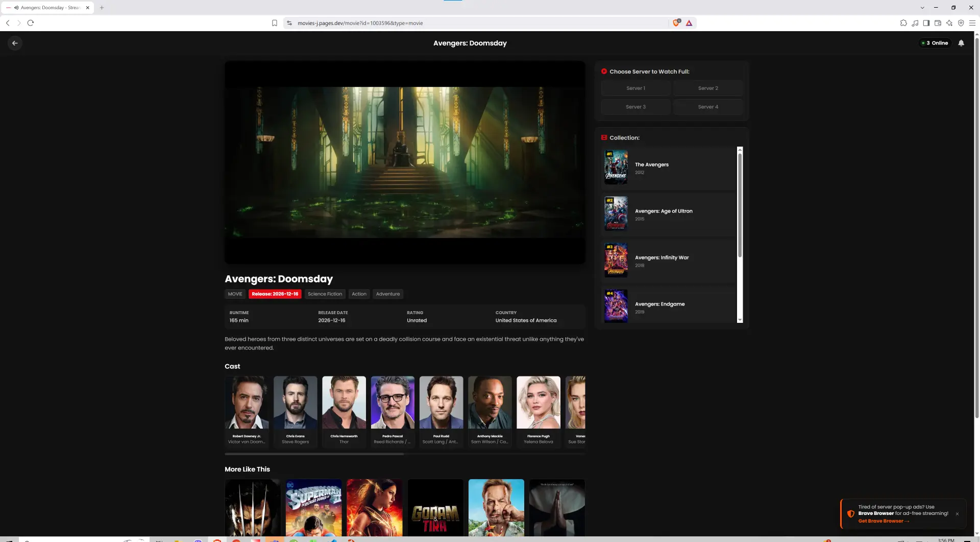Open the Brave Rewards triangle icon

[x=689, y=23]
